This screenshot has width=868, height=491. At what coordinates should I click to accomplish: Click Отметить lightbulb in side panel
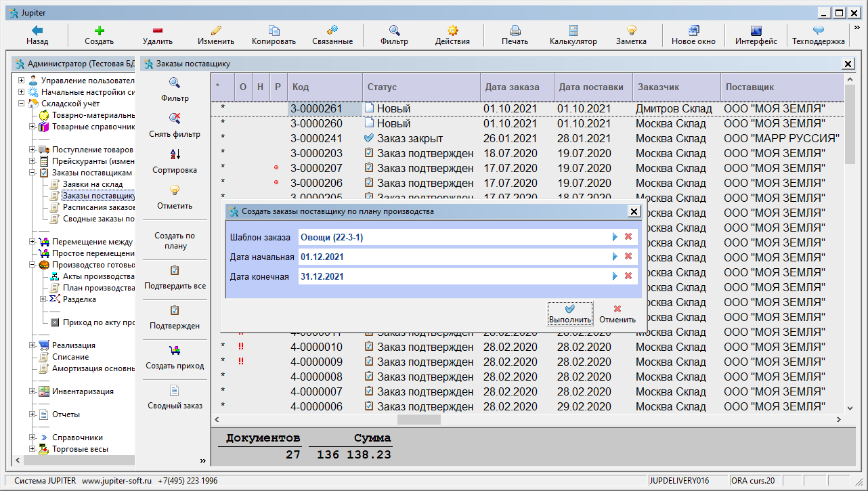pyautogui.click(x=175, y=190)
